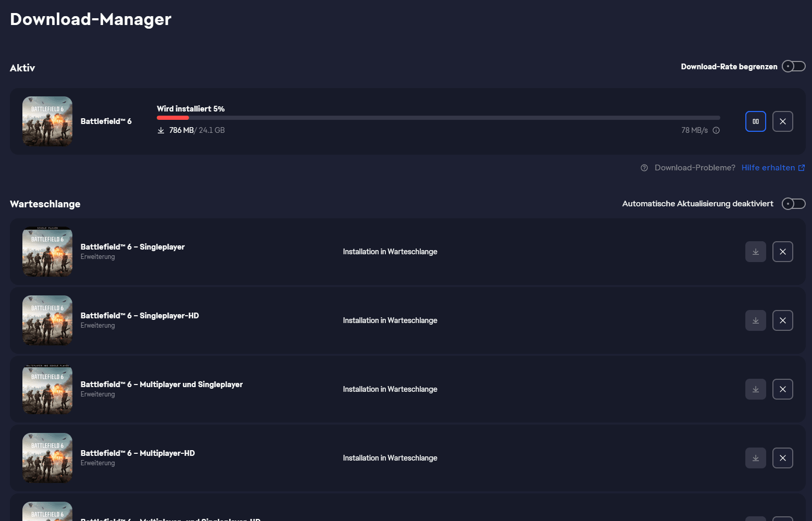Click the 786 MB / 24.1 GB size text
This screenshot has height=521, width=812.
(x=197, y=130)
